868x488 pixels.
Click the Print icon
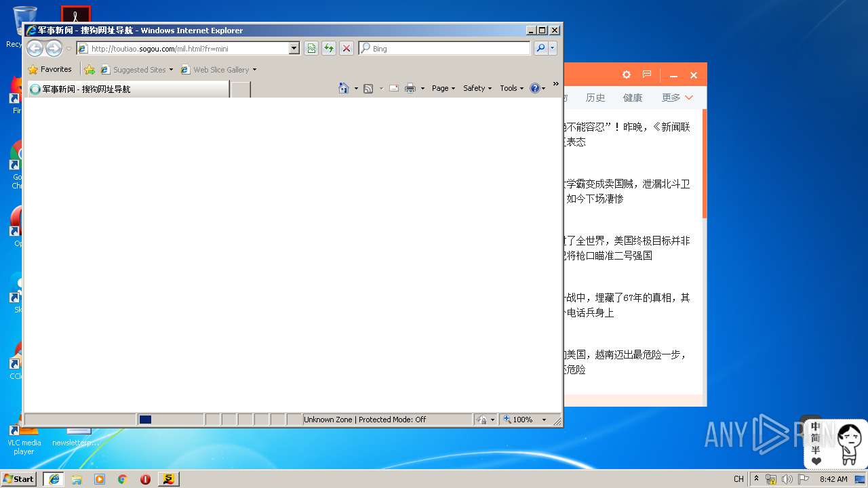[x=410, y=88]
